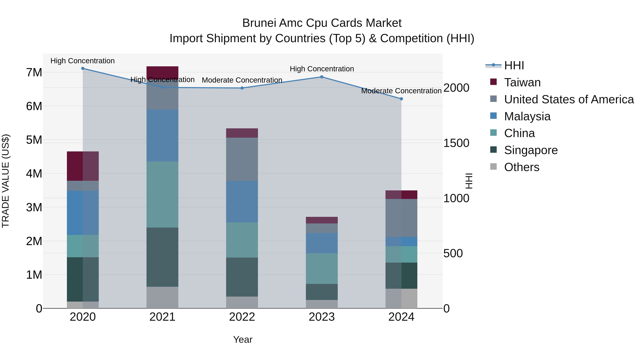Toggle the HHI legend entry
Image resolution: width=644 pixels, height=362 pixels.
click(x=504, y=65)
